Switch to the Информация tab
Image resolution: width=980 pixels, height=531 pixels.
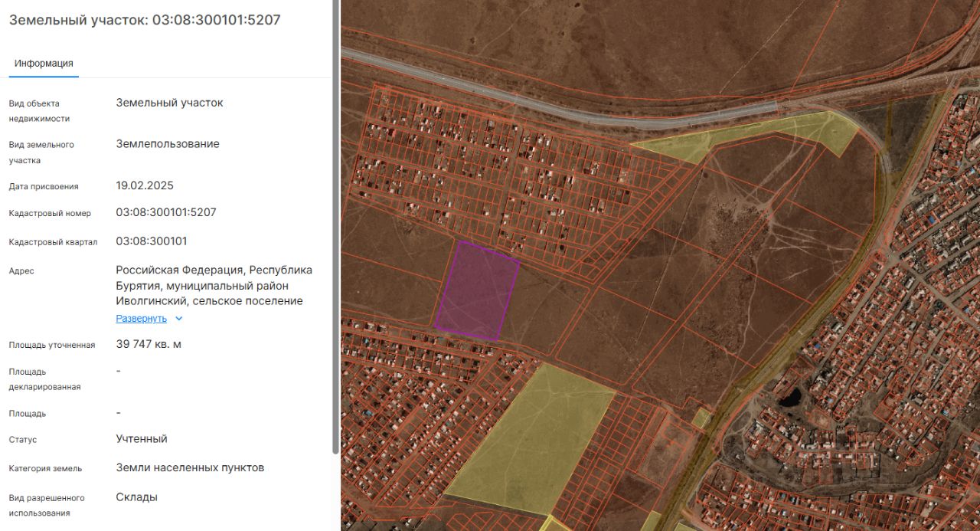pyautogui.click(x=44, y=64)
